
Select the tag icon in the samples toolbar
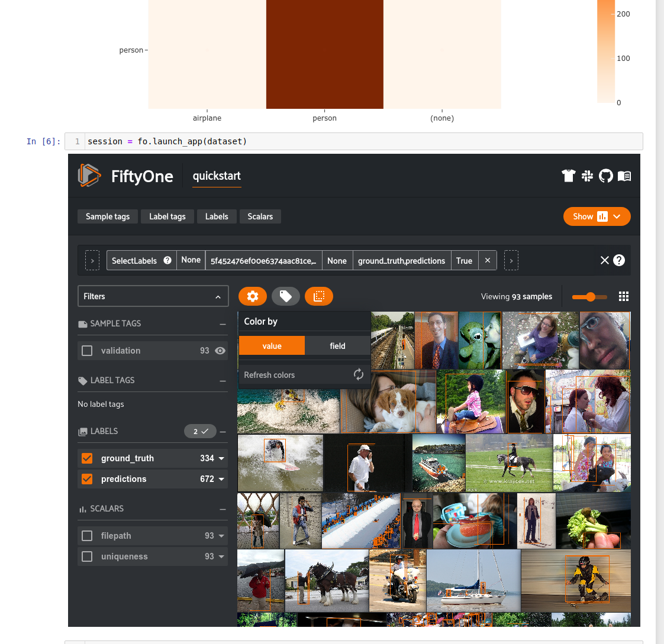[x=286, y=296]
